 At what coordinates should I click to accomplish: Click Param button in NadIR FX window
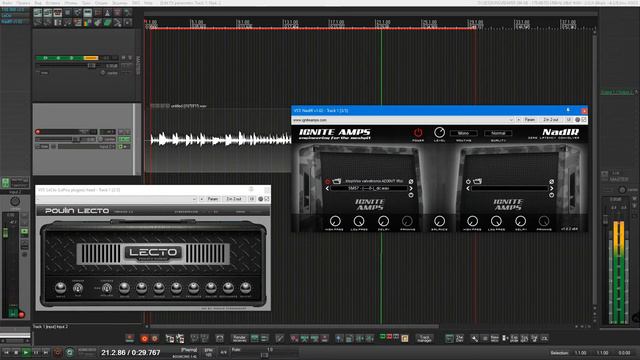(529, 120)
